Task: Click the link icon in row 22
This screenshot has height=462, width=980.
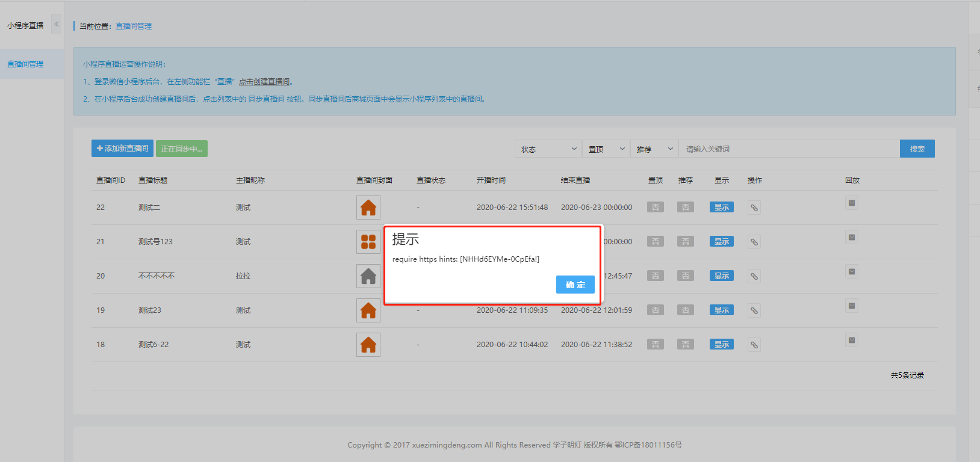Action: pos(754,208)
